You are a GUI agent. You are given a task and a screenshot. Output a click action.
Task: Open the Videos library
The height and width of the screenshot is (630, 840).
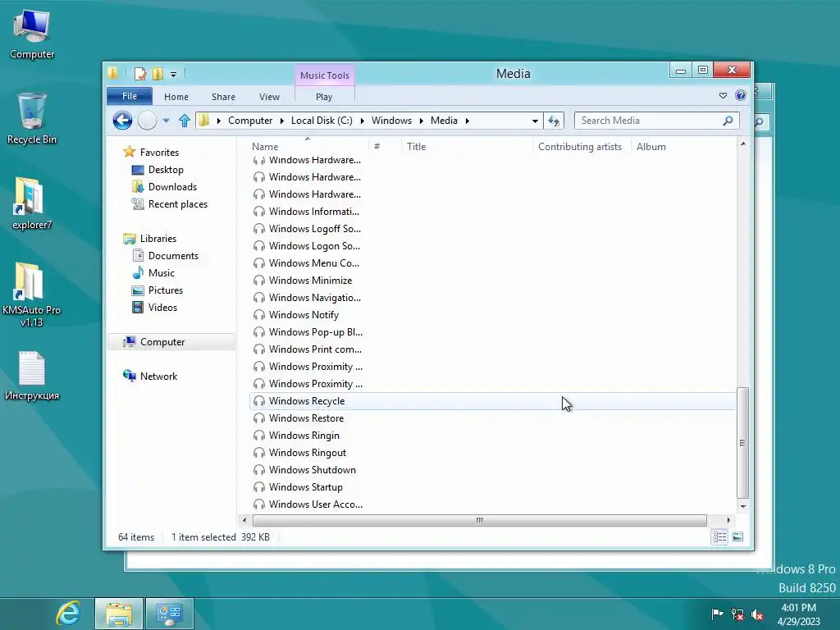click(x=162, y=308)
